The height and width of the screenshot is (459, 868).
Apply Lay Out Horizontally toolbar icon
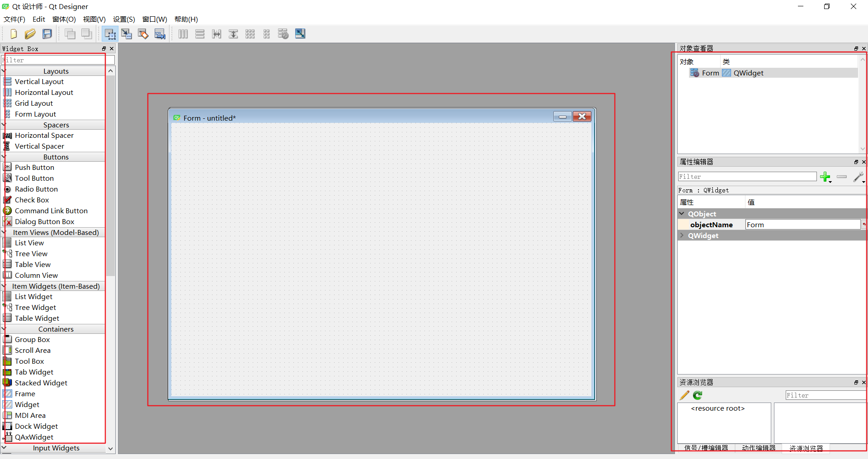(x=183, y=34)
